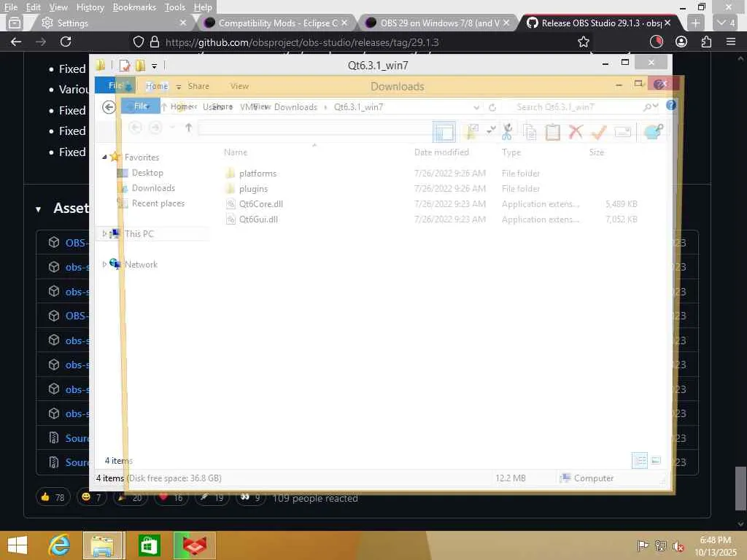Image resolution: width=747 pixels, height=560 pixels.
Task: Click the red circular toolbar extension icon
Action: [x=657, y=42]
